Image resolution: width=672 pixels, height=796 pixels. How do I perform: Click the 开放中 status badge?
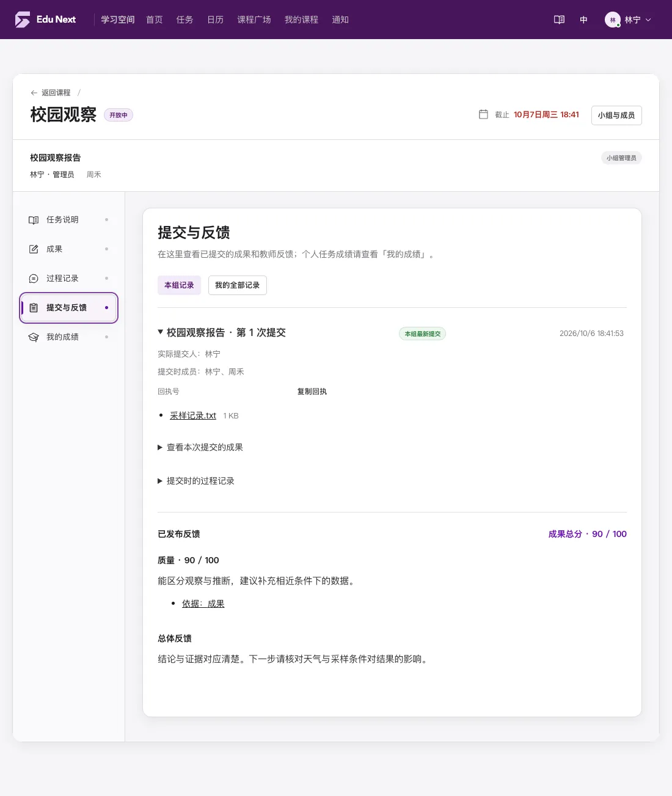119,115
